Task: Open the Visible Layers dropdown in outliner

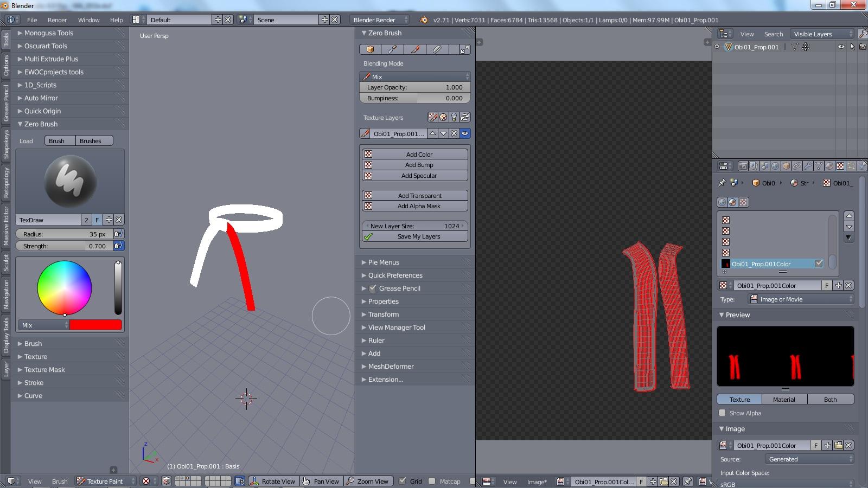Action: [822, 34]
